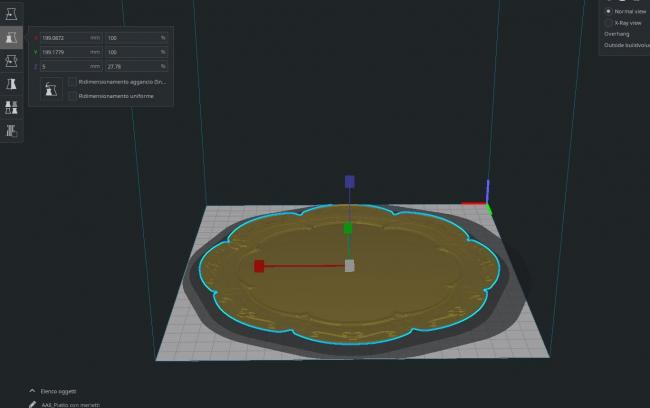Select the Rotate tool in the left toolbar
Viewport: 650px width, 408px height.
[11, 61]
